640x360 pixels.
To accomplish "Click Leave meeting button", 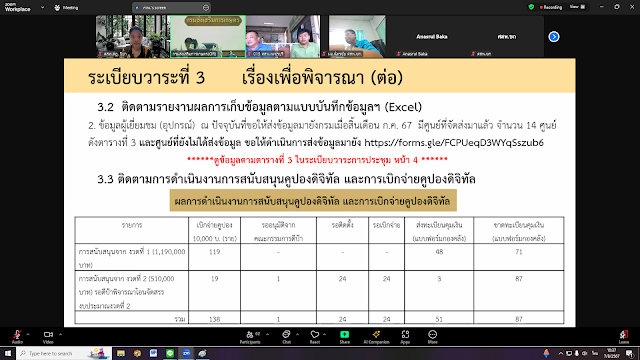I will pos(624,337).
